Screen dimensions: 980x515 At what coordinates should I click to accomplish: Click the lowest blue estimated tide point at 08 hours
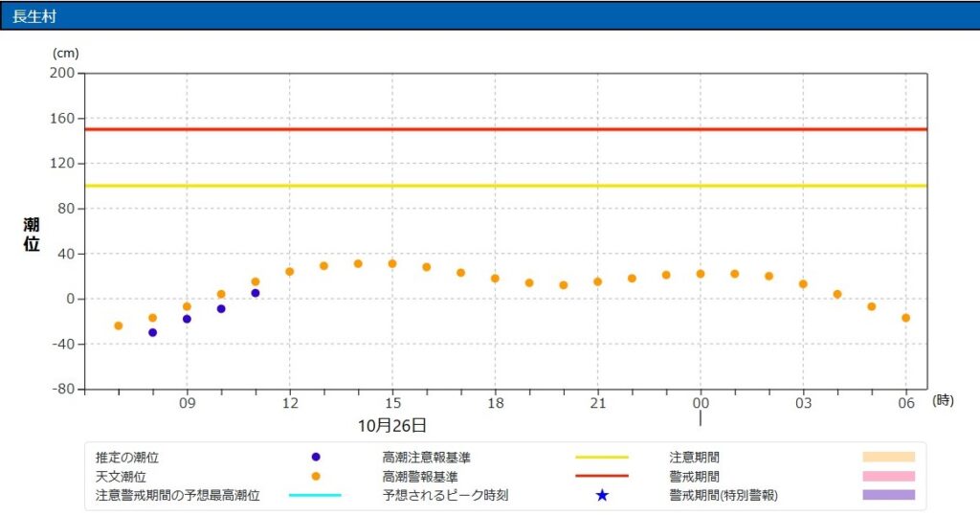[152, 333]
